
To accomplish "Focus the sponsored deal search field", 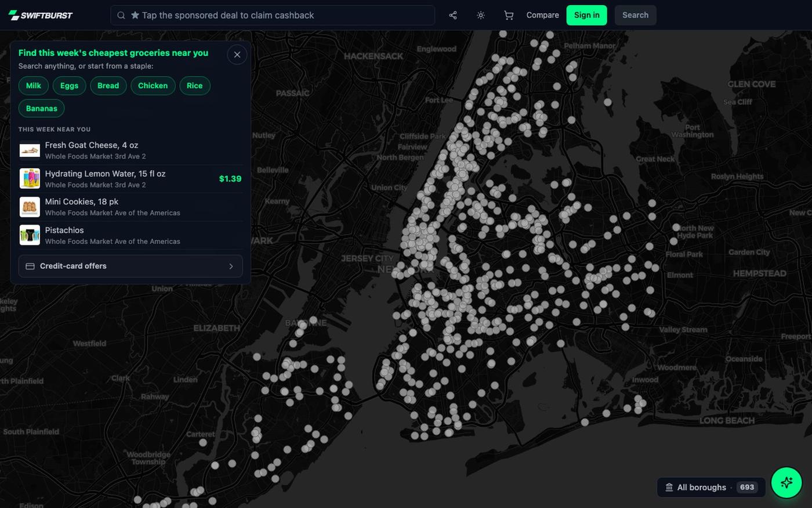I will [x=273, y=15].
